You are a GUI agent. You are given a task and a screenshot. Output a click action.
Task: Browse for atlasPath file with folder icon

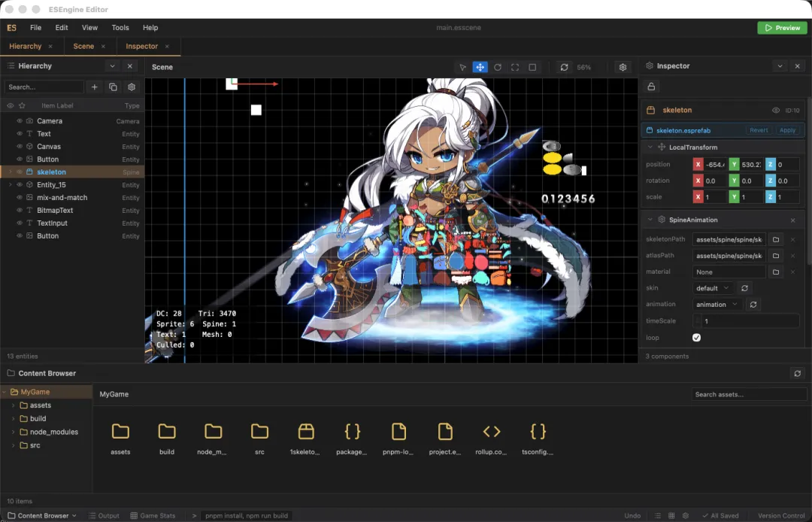click(776, 256)
